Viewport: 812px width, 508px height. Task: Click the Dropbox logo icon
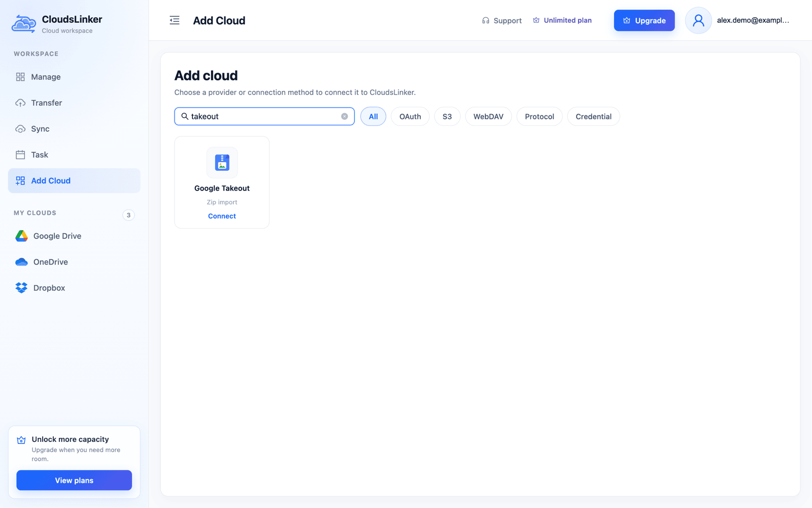tap(21, 288)
